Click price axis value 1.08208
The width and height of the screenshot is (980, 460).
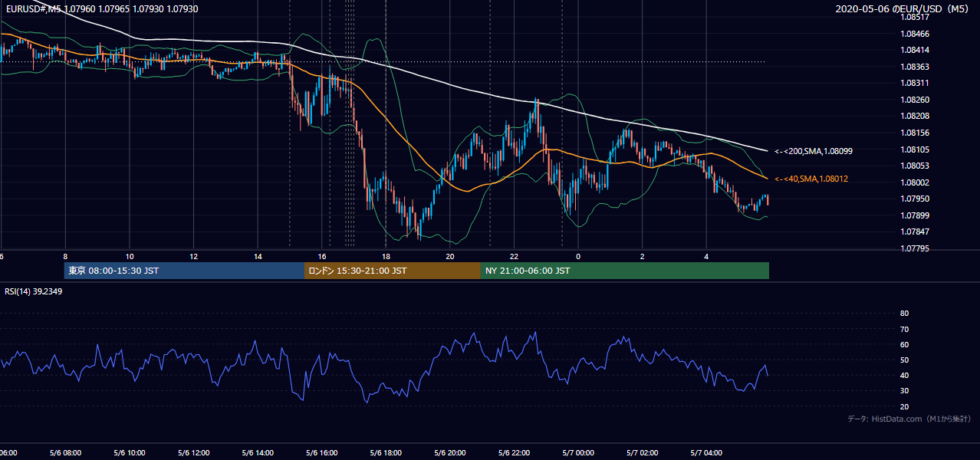(915, 116)
